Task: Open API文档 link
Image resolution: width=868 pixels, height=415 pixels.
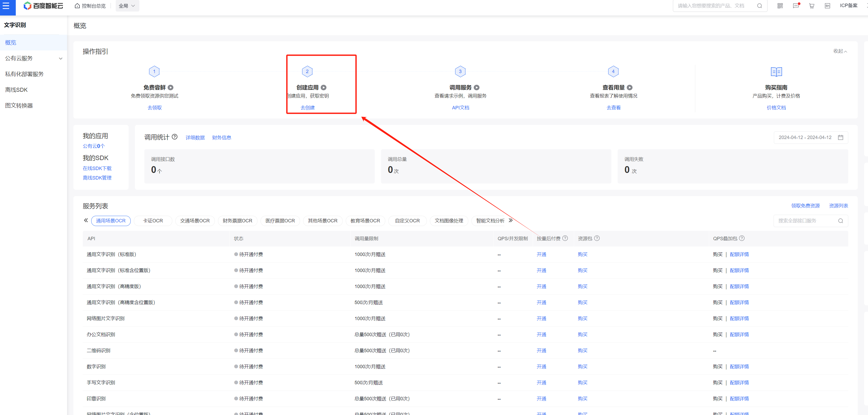Action: pyautogui.click(x=460, y=108)
